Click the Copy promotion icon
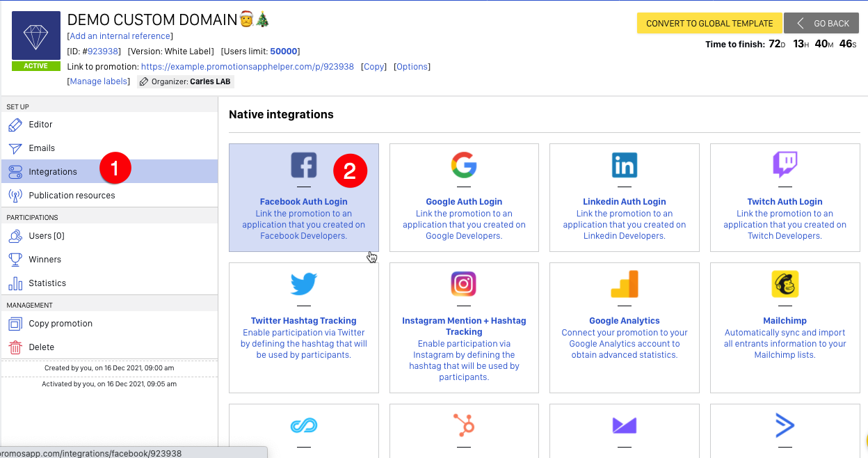The width and height of the screenshot is (868, 458). [15, 324]
